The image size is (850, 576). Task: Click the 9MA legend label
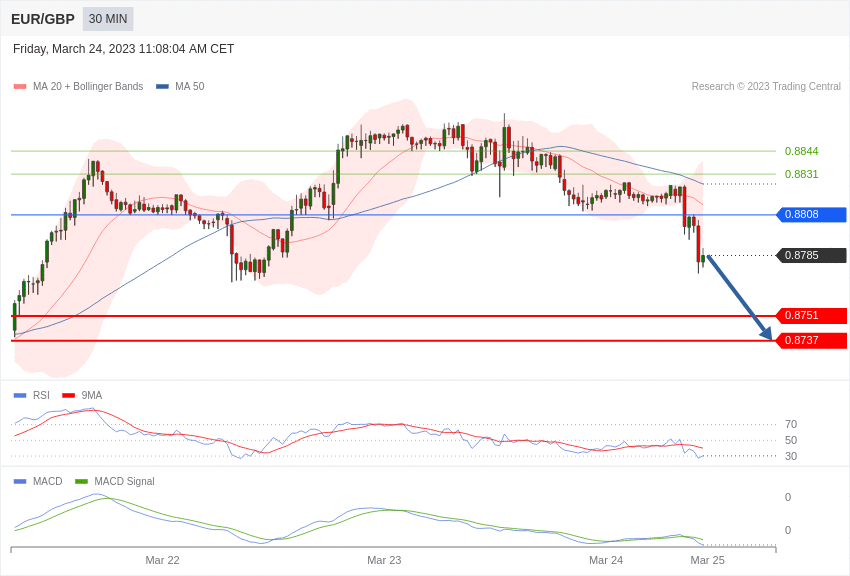tap(92, 395)
